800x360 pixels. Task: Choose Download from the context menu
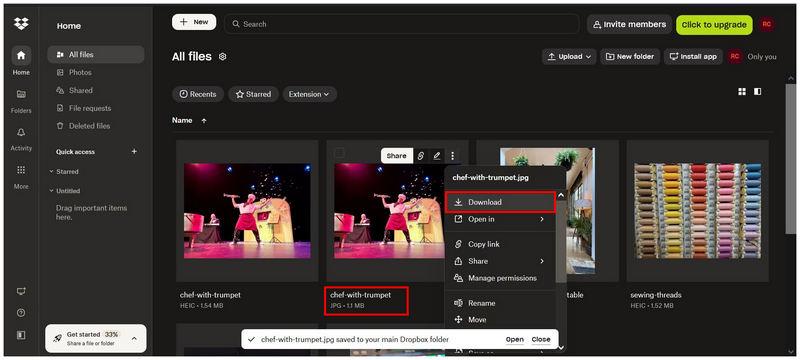(500, 202)
